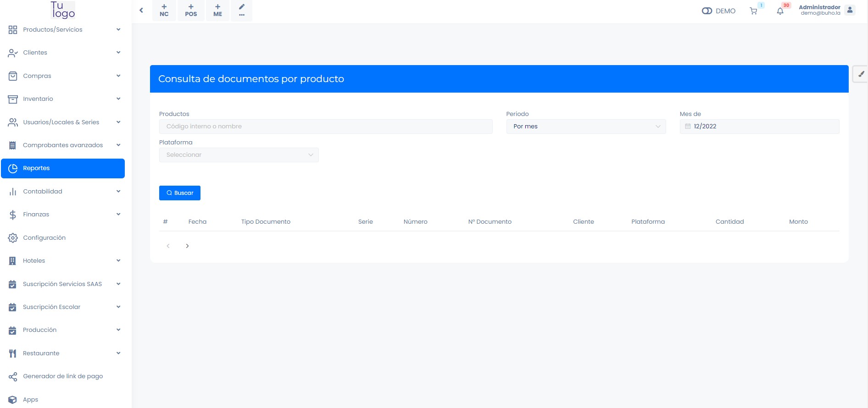The width and height of the screenshot is (868, 408).
Task: Open the brush theme customizer icon
Action: coord(861,74)
